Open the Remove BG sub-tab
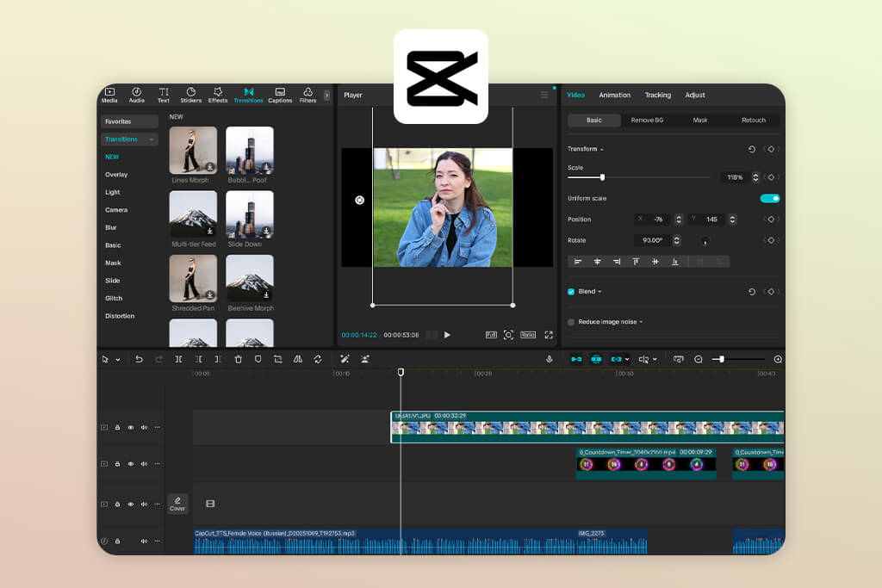This screenshot has height=588, width=882. click(x=647, y=121)
